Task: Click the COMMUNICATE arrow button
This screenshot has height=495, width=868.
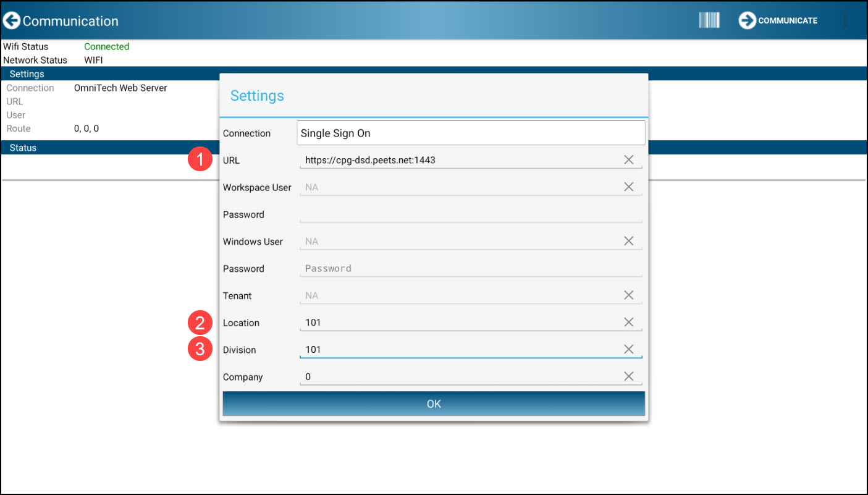Action: tap(778, 20)
